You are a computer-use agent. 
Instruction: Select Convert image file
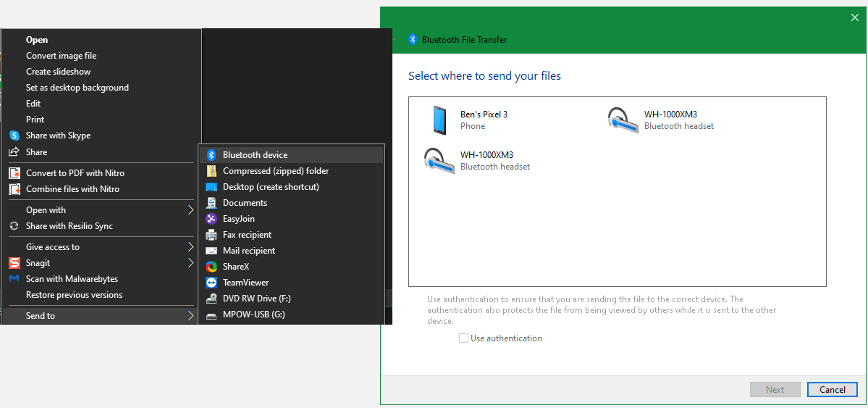point(62,56)
